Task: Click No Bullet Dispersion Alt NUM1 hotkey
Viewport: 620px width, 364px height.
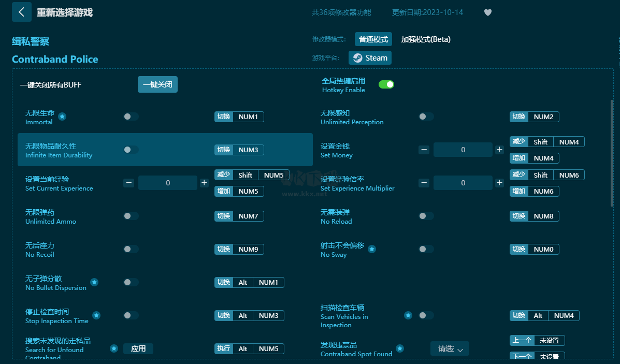Action: point(249,282)
